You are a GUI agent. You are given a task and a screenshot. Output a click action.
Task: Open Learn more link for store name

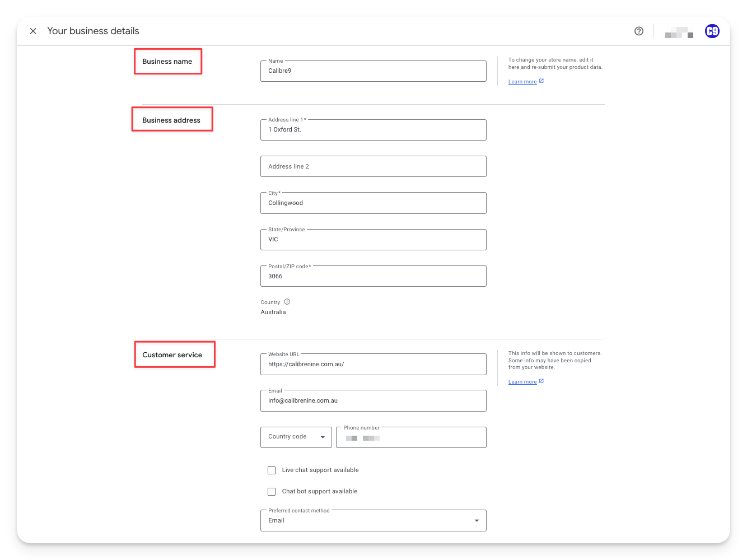[522, 82]
